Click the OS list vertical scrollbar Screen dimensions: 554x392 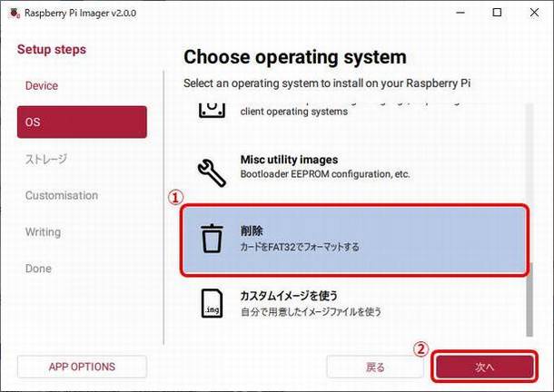pos(529,299)
